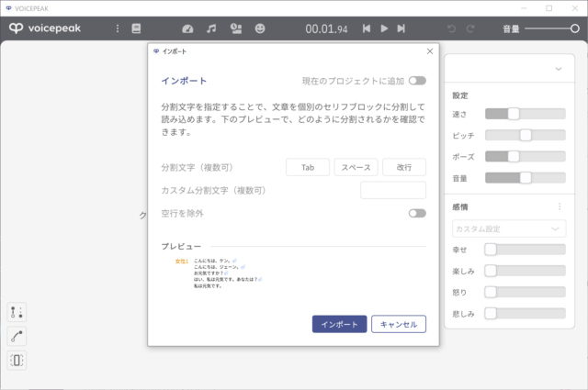Skip to next block

click(x=401, y=28)
